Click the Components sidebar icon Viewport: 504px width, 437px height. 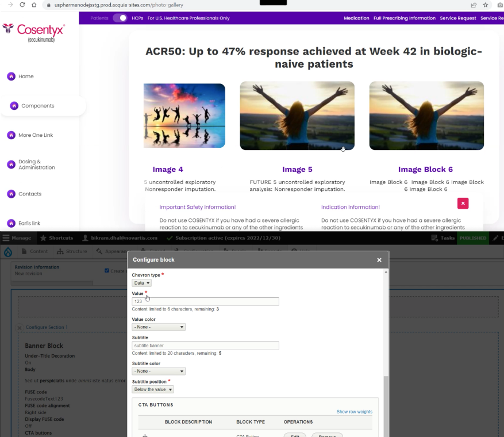pyautogui.click(x=14, y=105)
